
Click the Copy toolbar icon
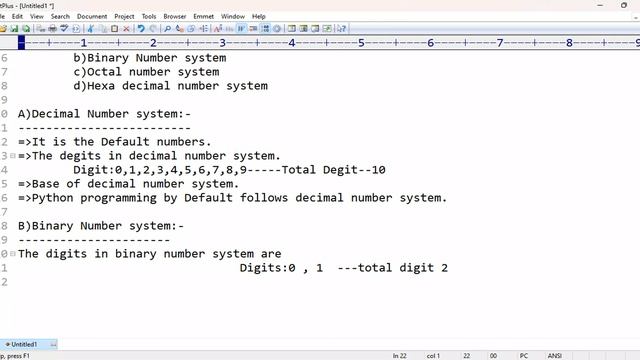click(103, 29)
